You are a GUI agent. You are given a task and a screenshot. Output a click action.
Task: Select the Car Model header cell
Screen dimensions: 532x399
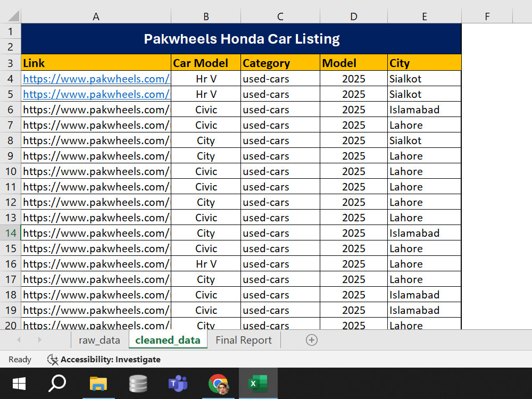pos(206,63)
